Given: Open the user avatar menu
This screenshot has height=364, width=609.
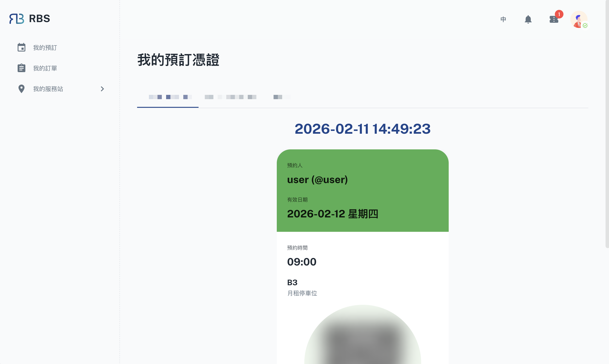Looking at the screenshot, I should (x=579, y=19).
